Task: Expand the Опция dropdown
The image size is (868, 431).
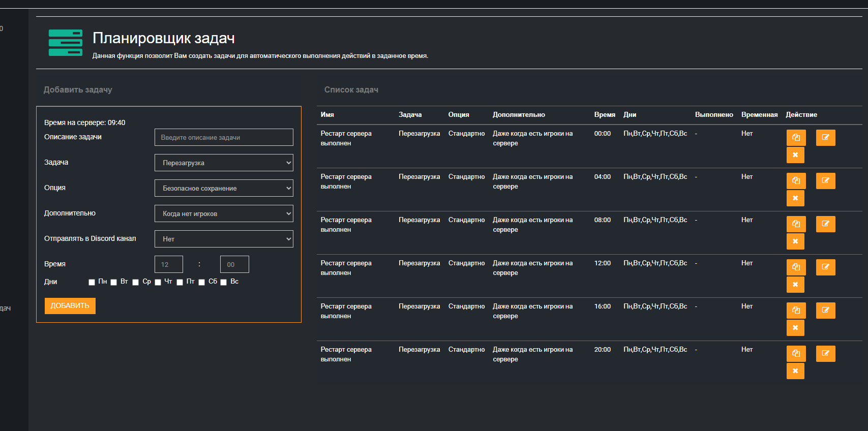Action: pos(224,188)
